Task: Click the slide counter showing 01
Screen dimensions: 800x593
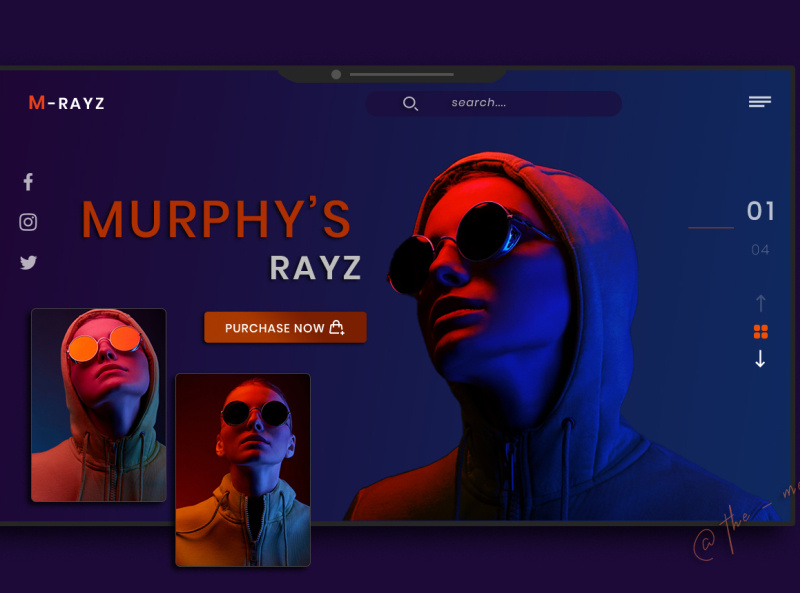Action: click(x=761, y=210)
